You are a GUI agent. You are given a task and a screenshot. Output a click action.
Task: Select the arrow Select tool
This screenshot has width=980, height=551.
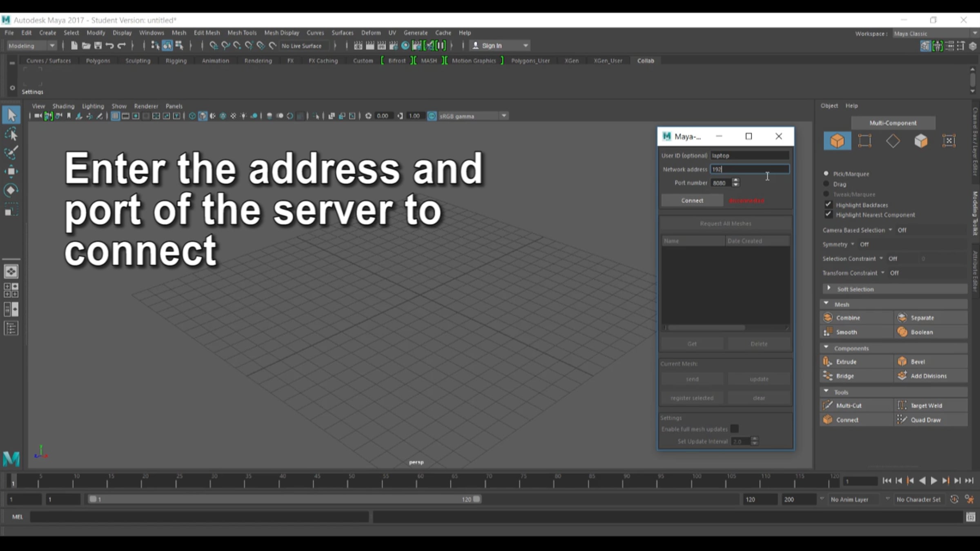[x=11, y=115]
